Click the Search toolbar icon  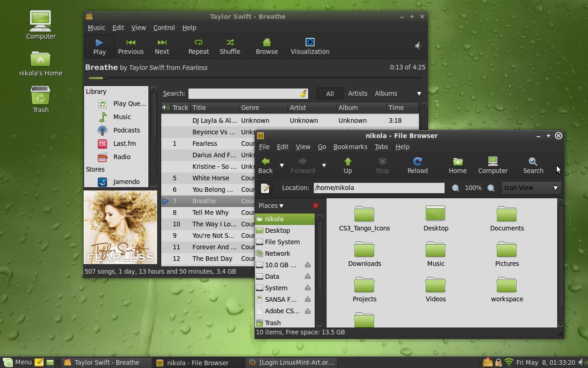[533, 166]
